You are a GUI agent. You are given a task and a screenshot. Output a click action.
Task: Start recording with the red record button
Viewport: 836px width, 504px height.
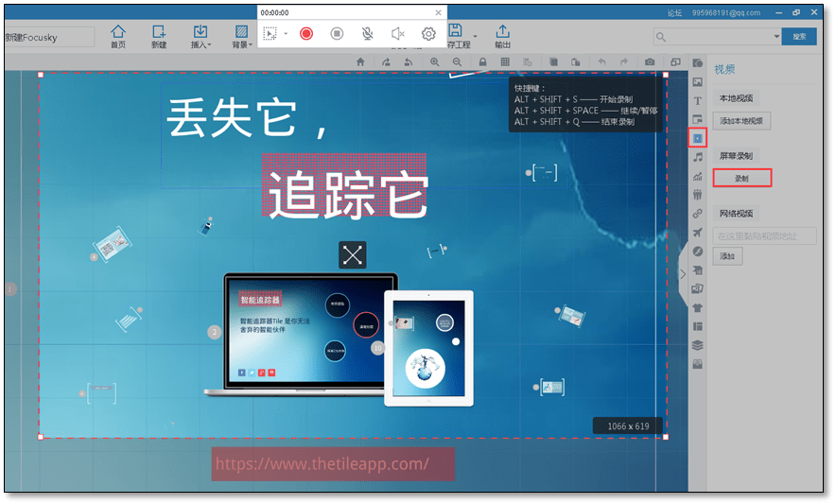[x=306, y=34]
